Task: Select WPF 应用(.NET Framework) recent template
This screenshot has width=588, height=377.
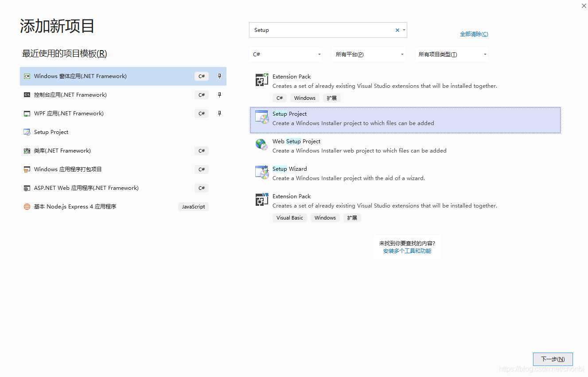Action: click(x=123, y=114)
